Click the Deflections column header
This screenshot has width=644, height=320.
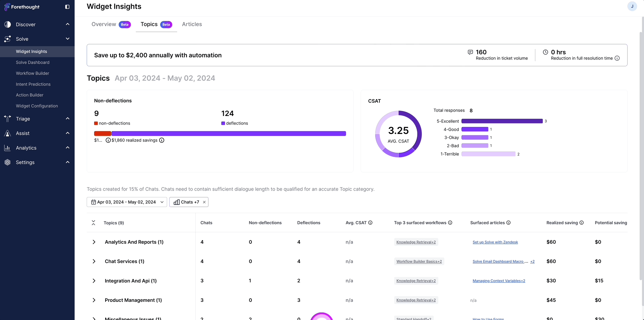309,223
